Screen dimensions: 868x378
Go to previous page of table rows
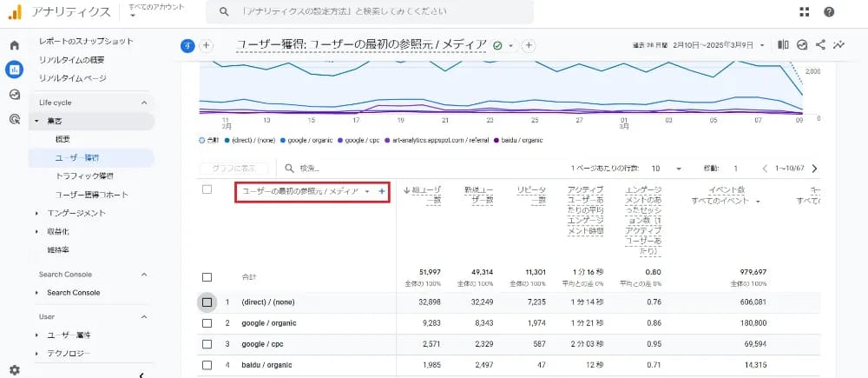click(x=765, y=169)
